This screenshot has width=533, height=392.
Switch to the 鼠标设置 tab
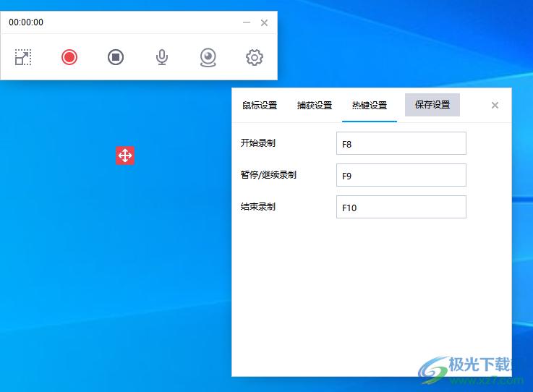[260, 106]
